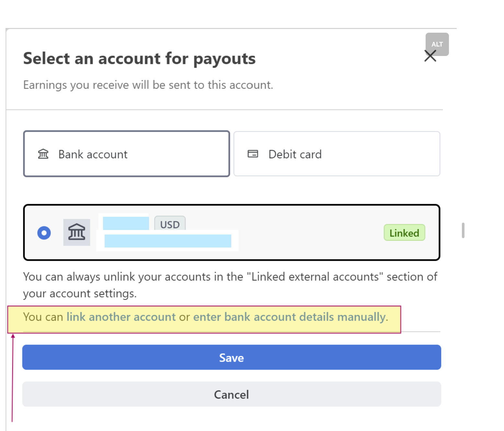The height and width of the screenshot is (431, 504).
Task: Select the linked bank account radio button
Action: click(x=44, y=233)
